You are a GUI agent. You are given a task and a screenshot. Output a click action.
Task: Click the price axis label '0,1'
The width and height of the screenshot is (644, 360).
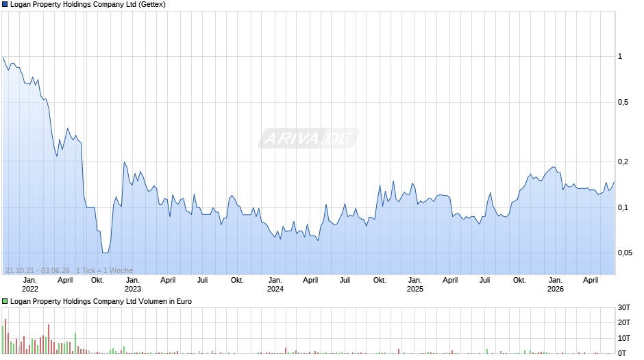click(623, 207)
